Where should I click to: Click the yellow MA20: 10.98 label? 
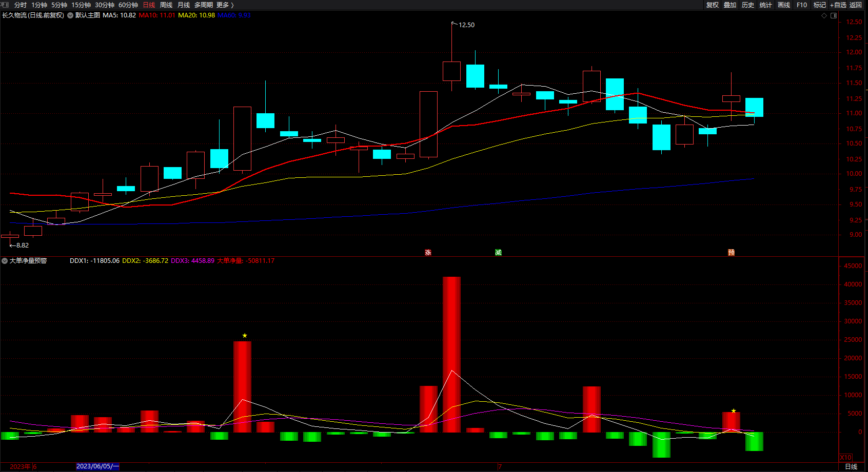click(x=196, y=15)
